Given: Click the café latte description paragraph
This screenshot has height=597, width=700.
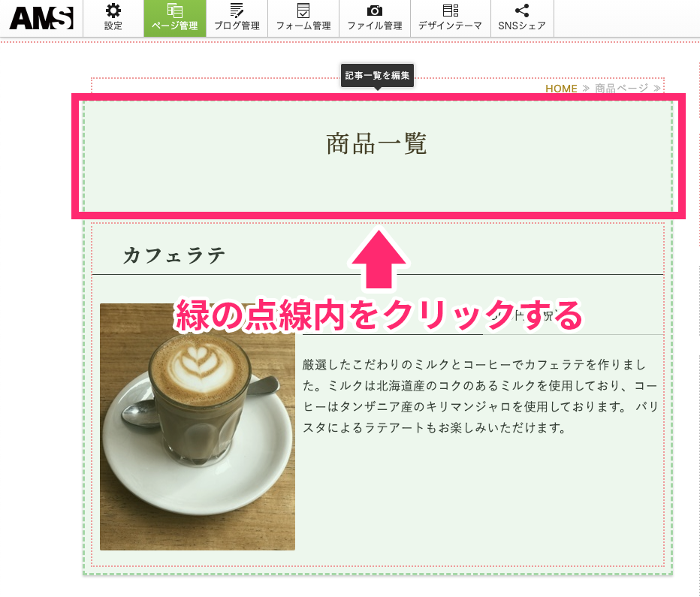Looking at the screenshot, I should click(481, 396).
